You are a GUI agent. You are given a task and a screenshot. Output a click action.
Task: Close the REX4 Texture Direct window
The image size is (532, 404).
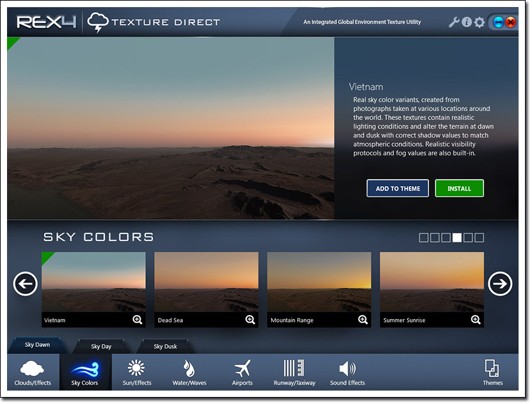point(510,22)
